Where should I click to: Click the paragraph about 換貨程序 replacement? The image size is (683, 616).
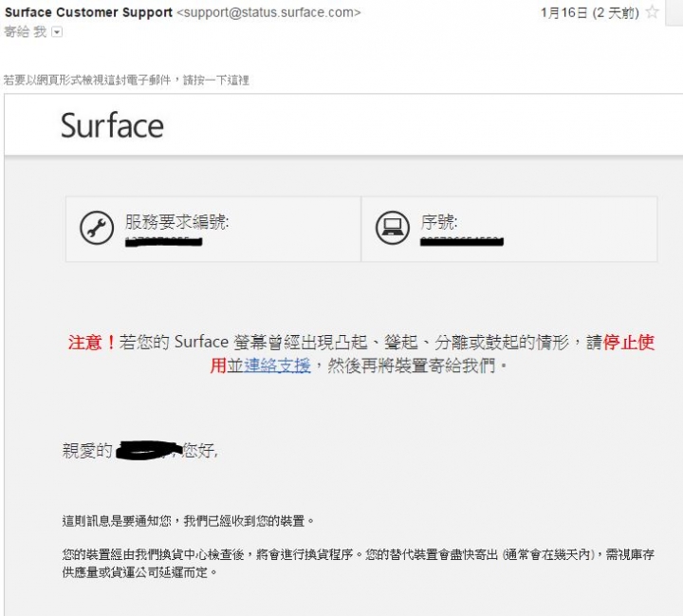click(358, 563)
